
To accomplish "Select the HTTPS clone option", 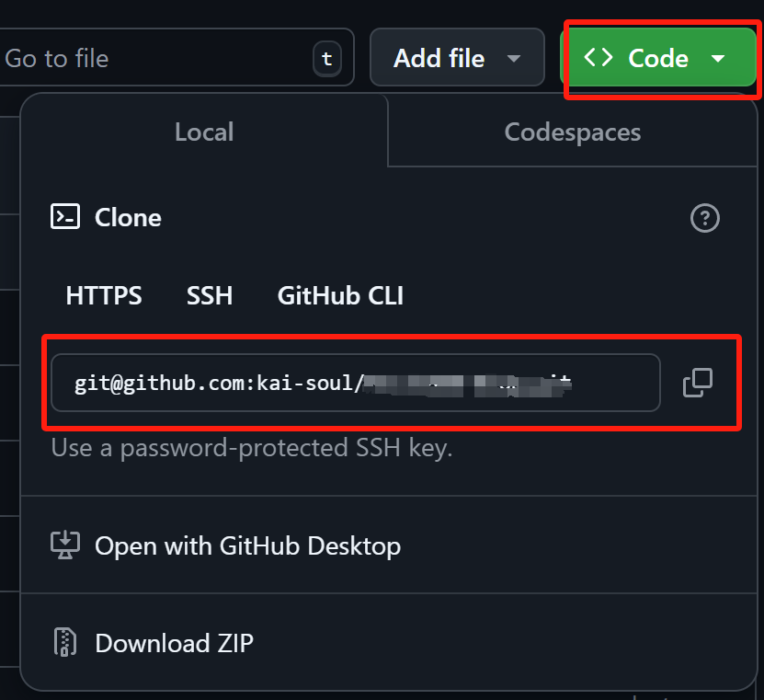I will click(x=104, y=295).
